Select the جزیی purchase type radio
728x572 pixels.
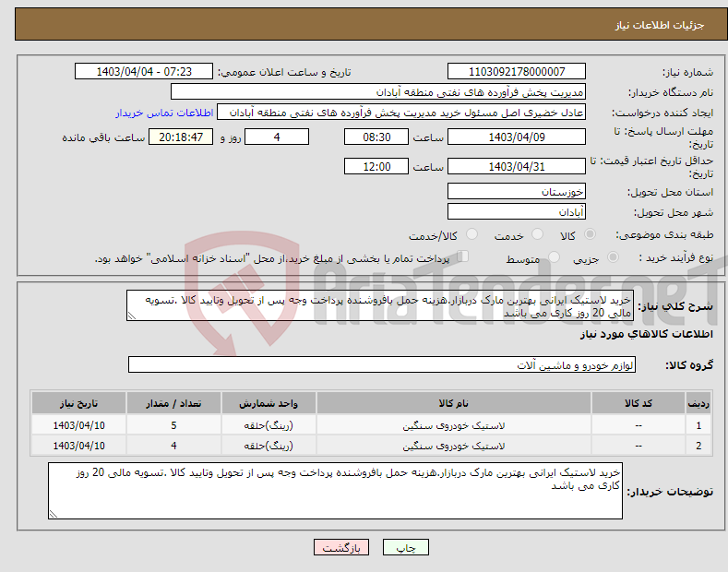coord(613,256)
